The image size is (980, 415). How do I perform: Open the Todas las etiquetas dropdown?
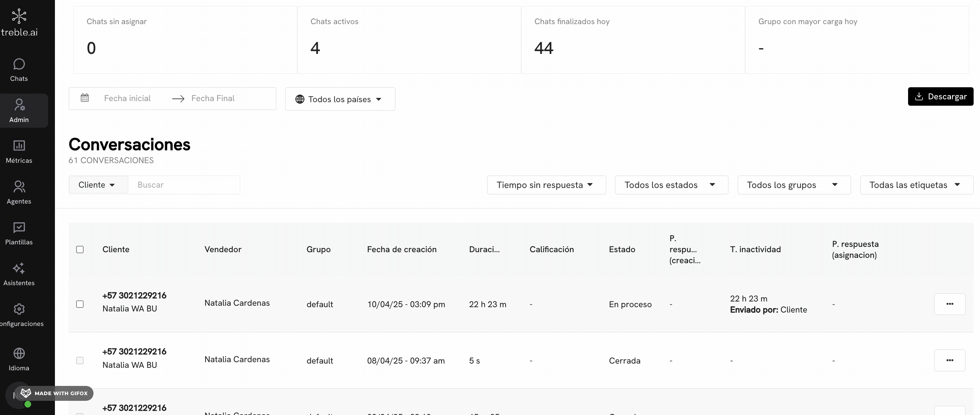pyautogui.click(x=916, y=185)
